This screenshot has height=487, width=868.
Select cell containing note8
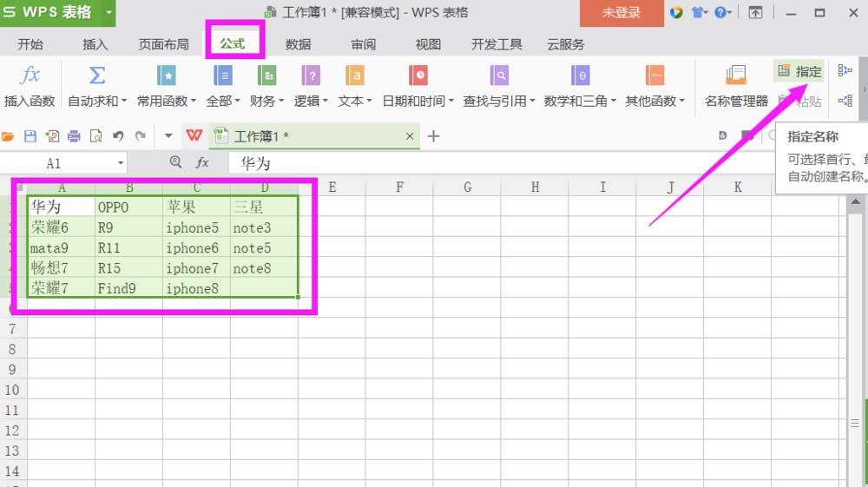(264, 268)
